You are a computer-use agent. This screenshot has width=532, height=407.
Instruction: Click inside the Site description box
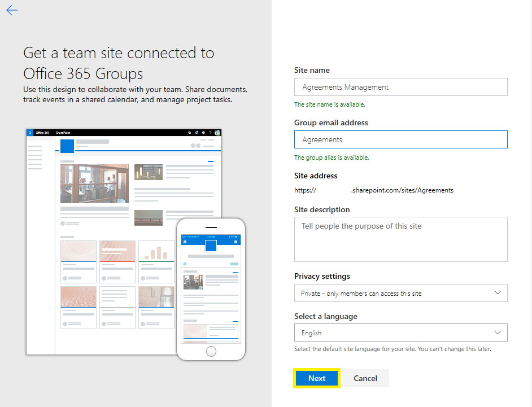400,239
